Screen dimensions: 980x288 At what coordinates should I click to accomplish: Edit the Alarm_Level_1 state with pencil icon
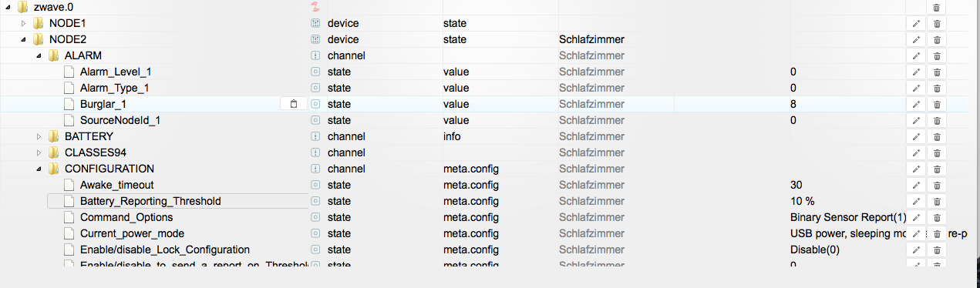tap(916, 72)
